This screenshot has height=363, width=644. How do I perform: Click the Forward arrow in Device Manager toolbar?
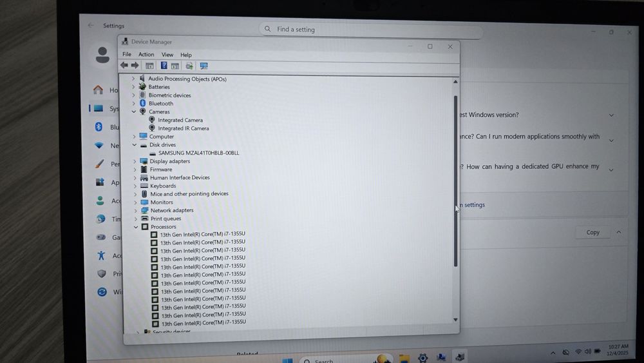pyautogui.click(x=135, y=65)
